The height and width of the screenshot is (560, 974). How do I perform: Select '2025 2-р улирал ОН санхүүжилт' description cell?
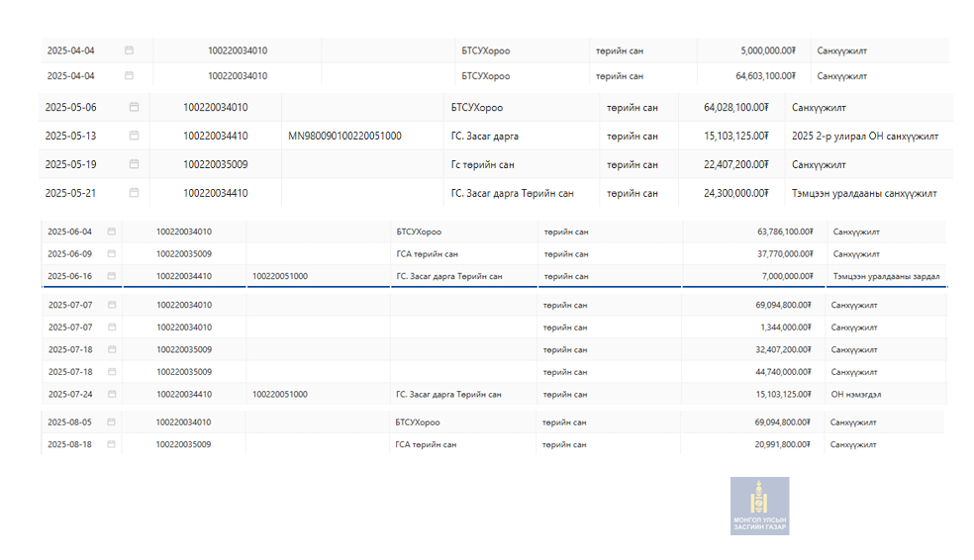coord(865,136)
